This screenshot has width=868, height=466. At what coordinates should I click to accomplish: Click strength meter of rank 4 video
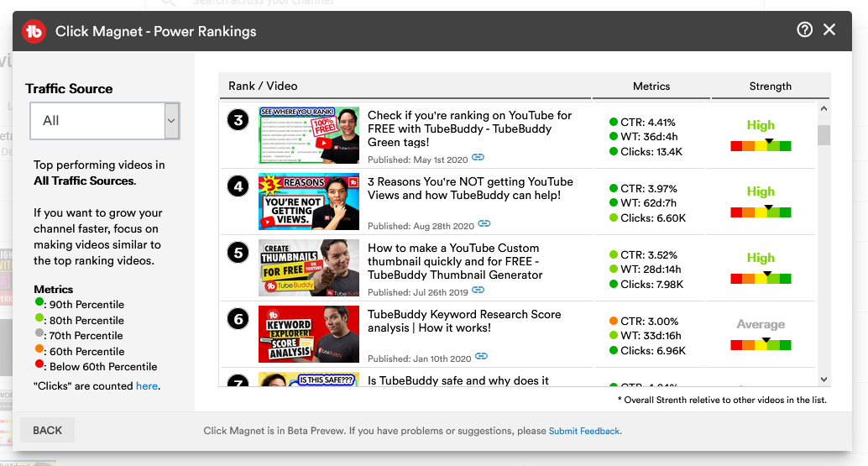(x=761, y=212)
